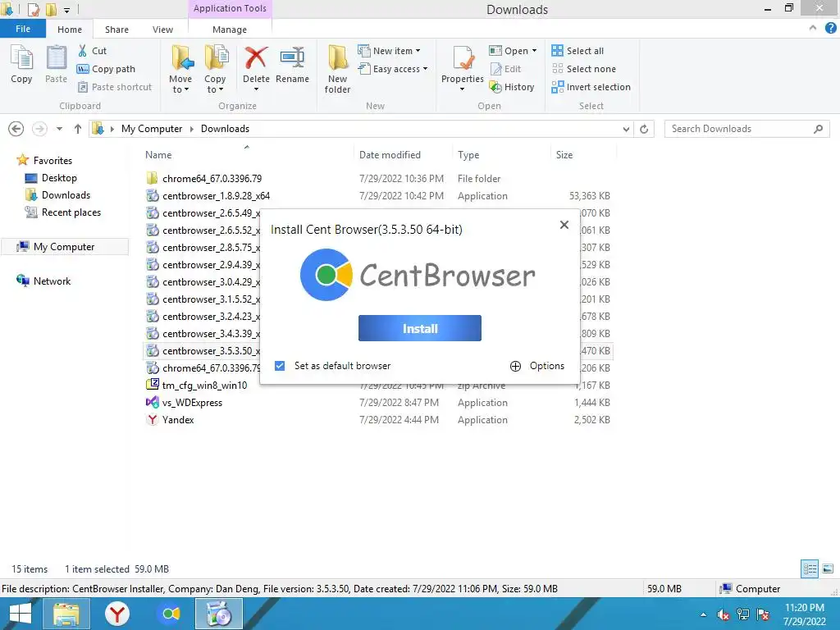
Task: Expand the Move to dropdown
Action: click(180, 90)
